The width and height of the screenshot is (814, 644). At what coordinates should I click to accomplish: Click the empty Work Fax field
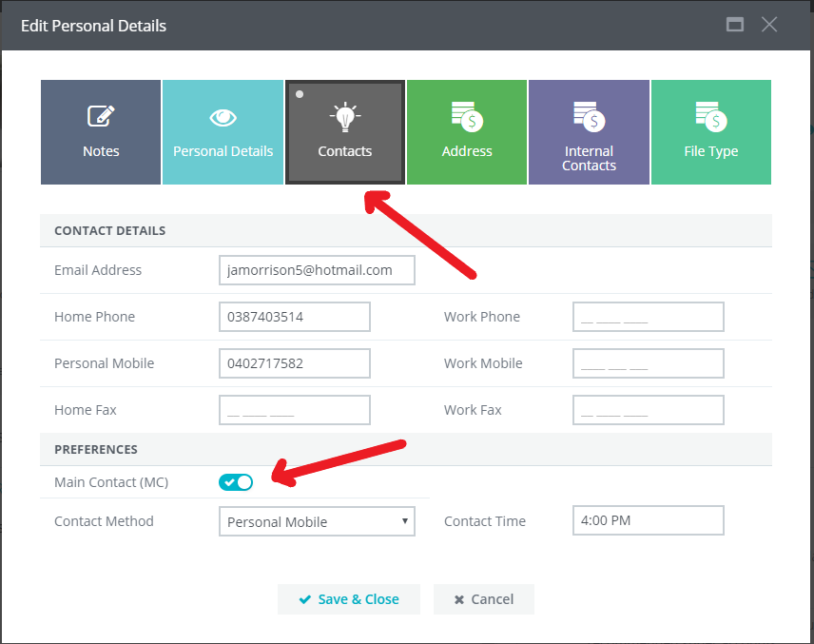(648, 410)
